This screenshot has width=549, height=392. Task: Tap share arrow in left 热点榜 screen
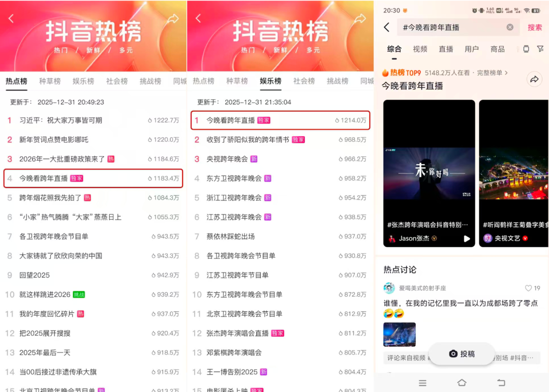(173, 19)
